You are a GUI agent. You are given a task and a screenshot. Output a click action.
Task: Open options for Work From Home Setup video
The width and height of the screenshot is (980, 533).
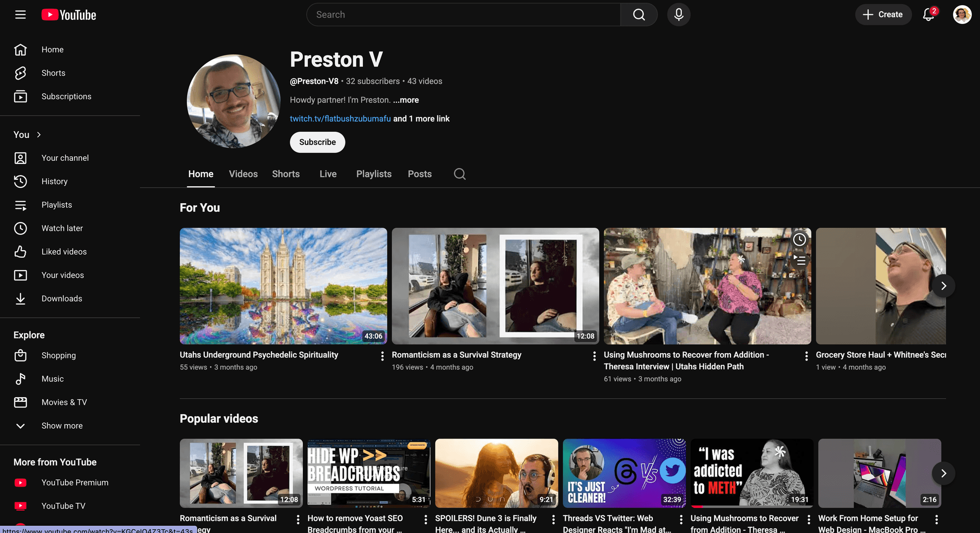(x=937, y=520)
